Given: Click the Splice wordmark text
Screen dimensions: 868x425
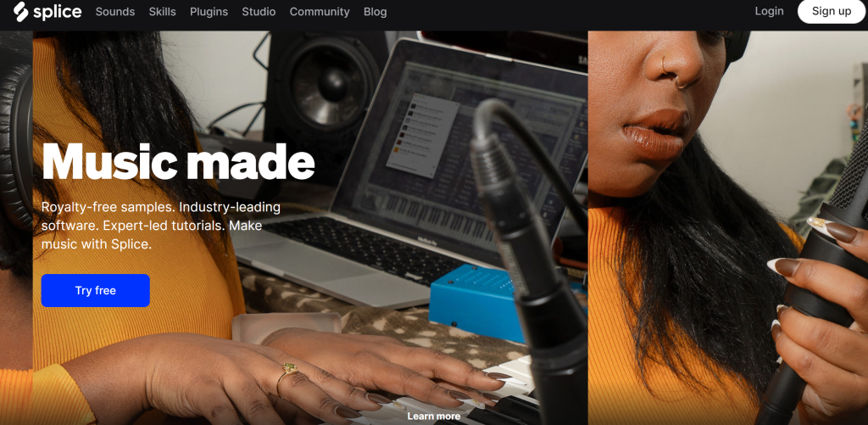Looking at the screenshot, I should 57,12.
